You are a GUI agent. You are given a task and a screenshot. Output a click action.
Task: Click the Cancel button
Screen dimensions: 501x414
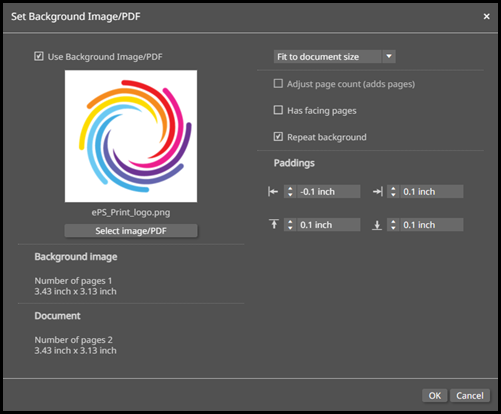470,396
